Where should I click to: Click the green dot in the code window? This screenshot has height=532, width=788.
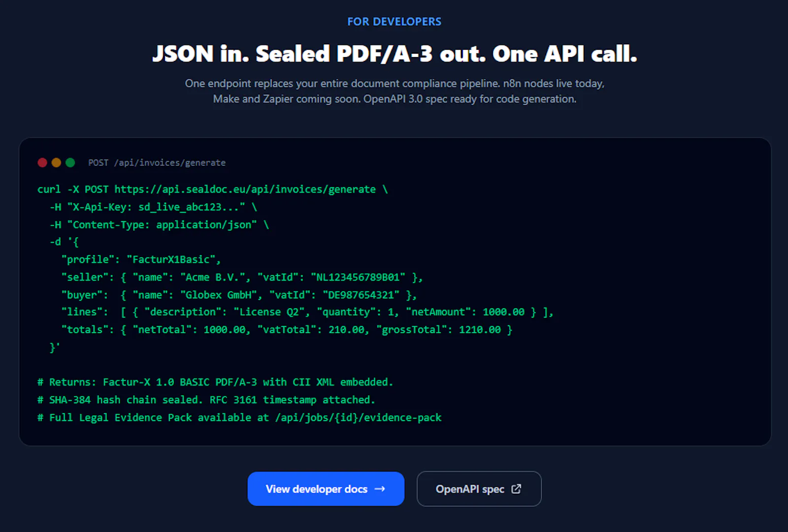point(70,162)
